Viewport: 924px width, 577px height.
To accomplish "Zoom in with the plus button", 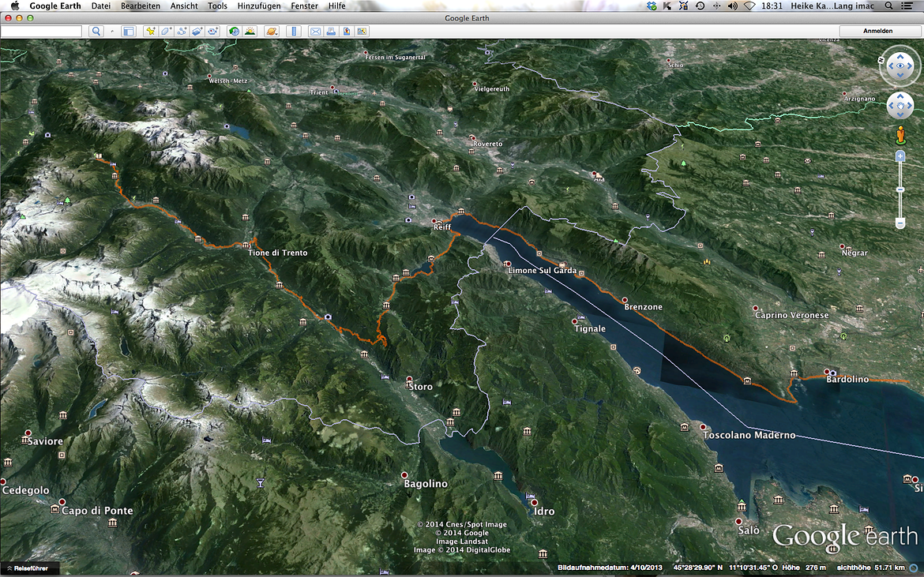I will click(x=900, y=156).
